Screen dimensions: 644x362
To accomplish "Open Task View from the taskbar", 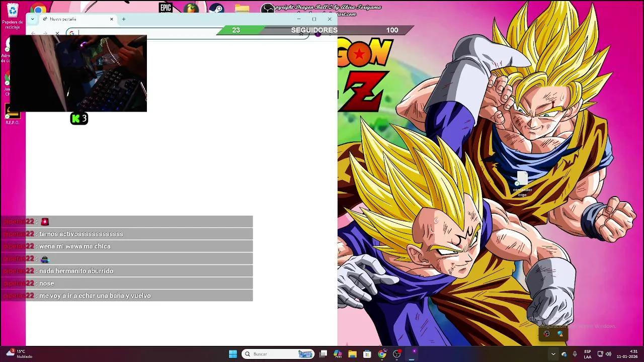I will point(324,354).
